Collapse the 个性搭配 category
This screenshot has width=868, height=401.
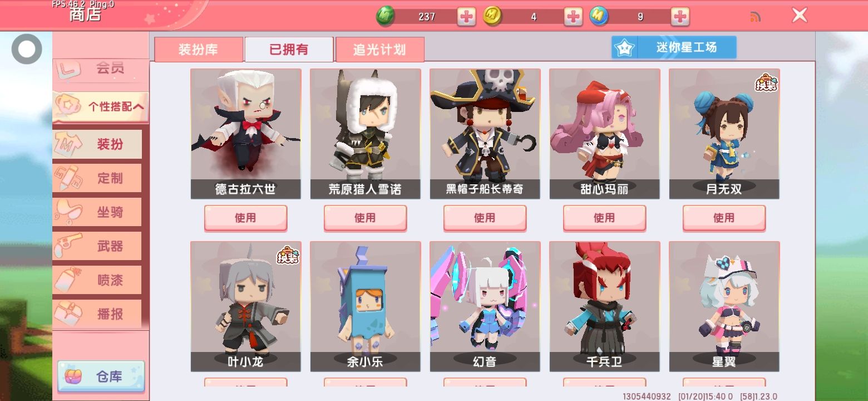click(101, 107)
